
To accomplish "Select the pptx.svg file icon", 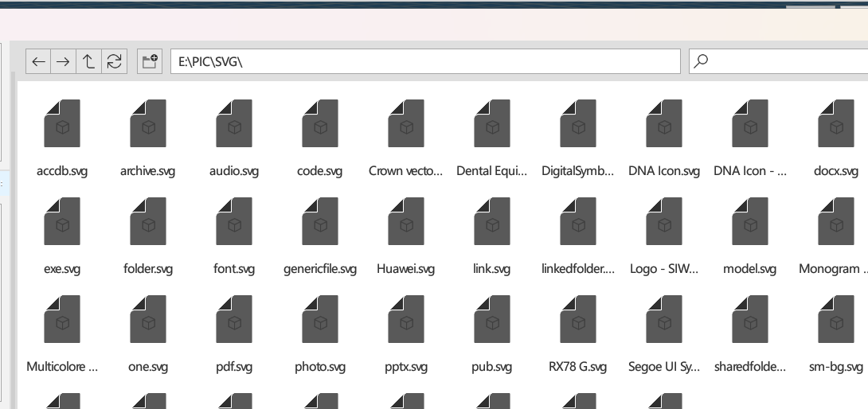I will [x=406, y=319].
